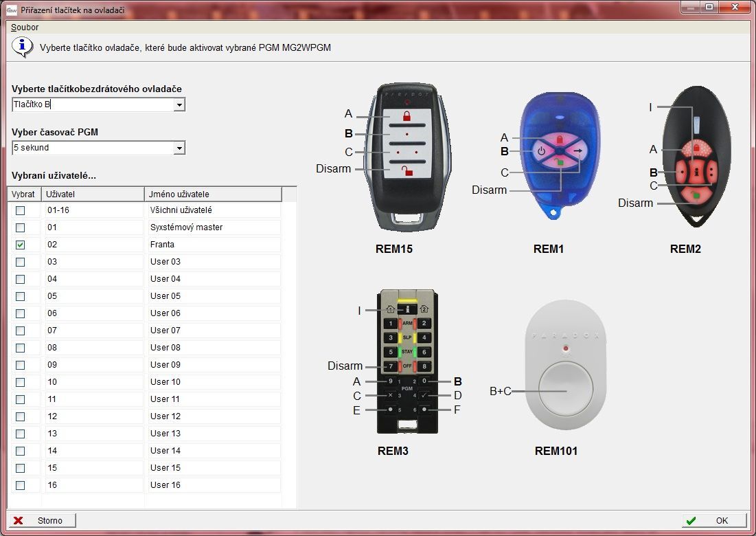
Task: Click the REM15 remote control image
Action: pos(407,158)
